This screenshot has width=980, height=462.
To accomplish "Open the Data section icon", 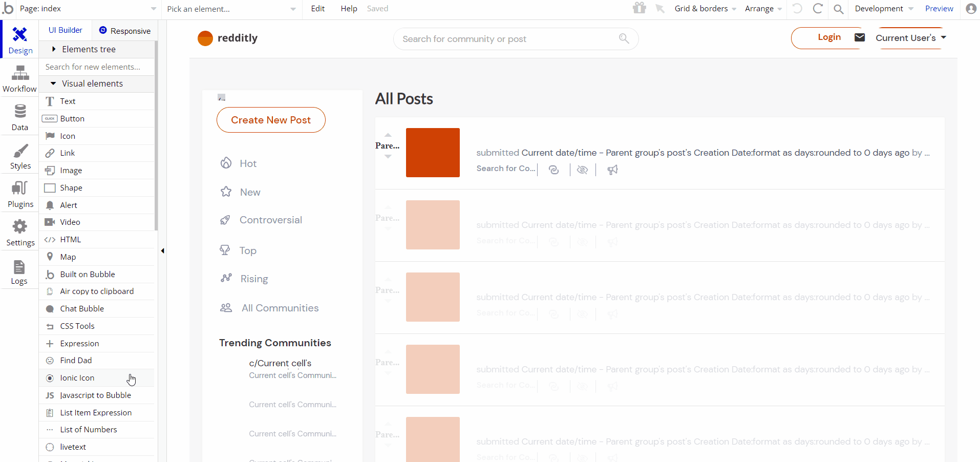I will pos(20,117).
